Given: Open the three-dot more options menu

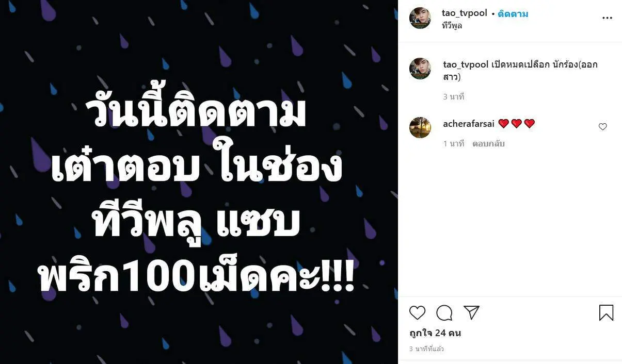Looking at the screenshot, I should [x=607, y=18].
